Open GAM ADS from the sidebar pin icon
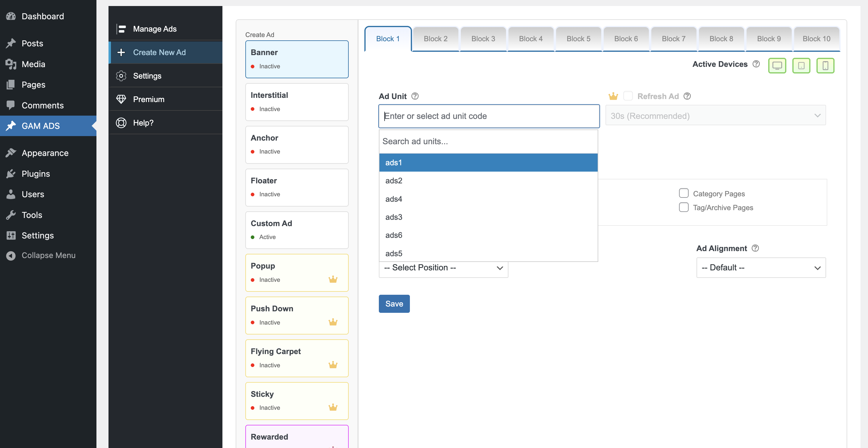The height and width of the screenshot is (448, 868). coord(11,126)
